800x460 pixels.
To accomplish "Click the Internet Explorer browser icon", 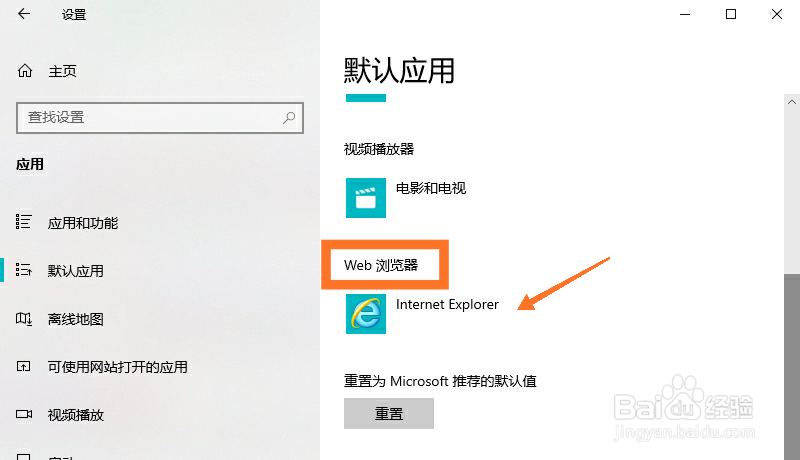I will coord(366,314).
